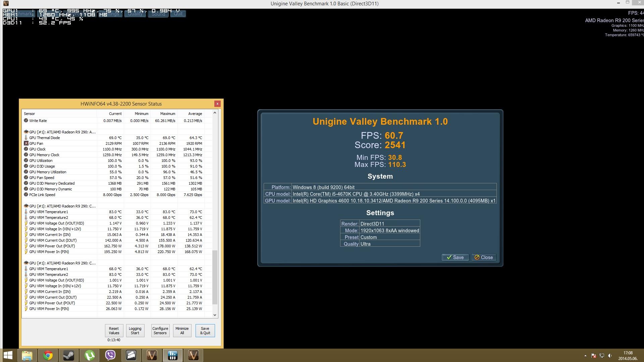The image size is (644, 362).
Task: Save the Valley benchmark results
Action: pyautogui.click(x=455, y=257)
